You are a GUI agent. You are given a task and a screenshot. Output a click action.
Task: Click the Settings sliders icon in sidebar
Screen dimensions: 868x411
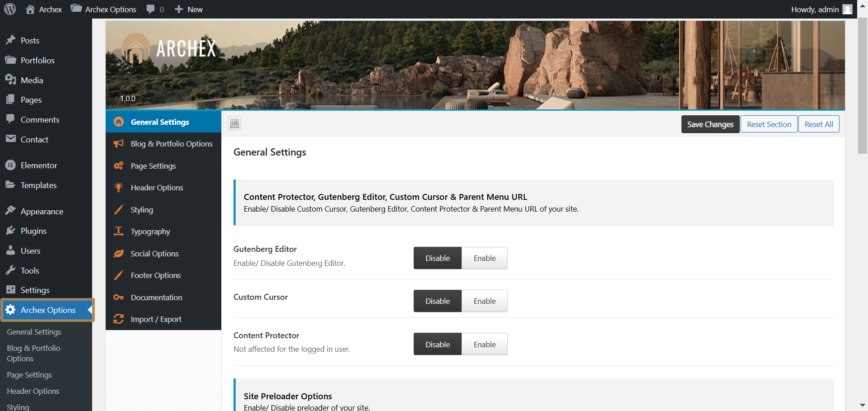point(11,290)
